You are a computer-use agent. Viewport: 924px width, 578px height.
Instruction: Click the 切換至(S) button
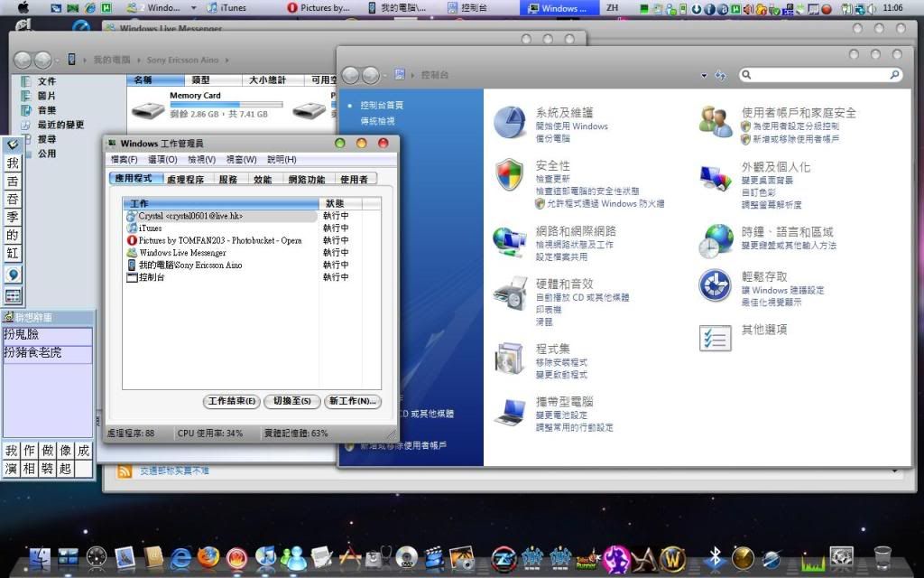(x=291, y=401)
